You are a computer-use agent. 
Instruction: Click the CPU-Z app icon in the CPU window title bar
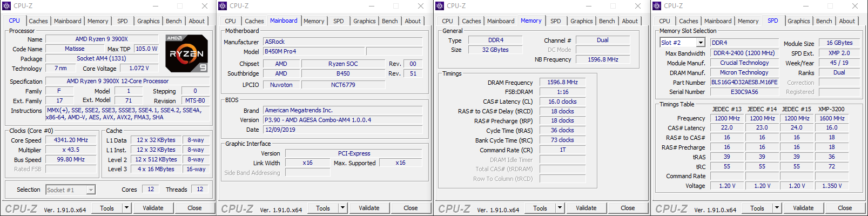pyautogui.click(x=6, y=6)
